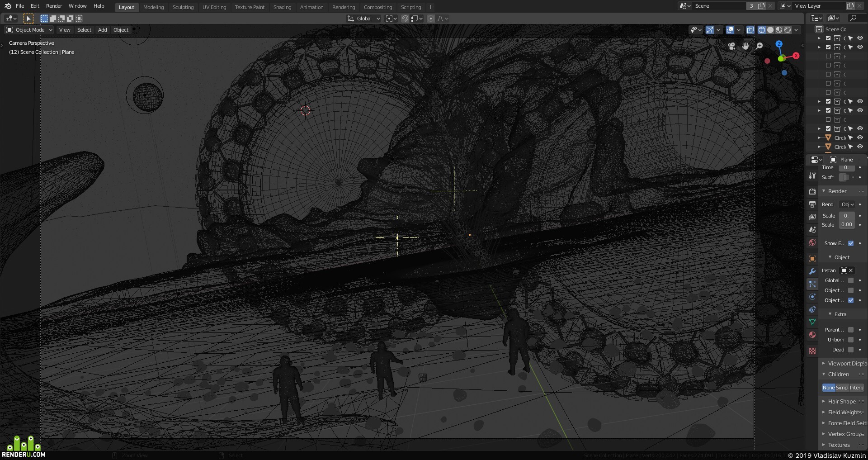Image resolution: width=868 pixels, height=460 pixels.
Task: Click the pan view hand icon
Action: [745, 46]
